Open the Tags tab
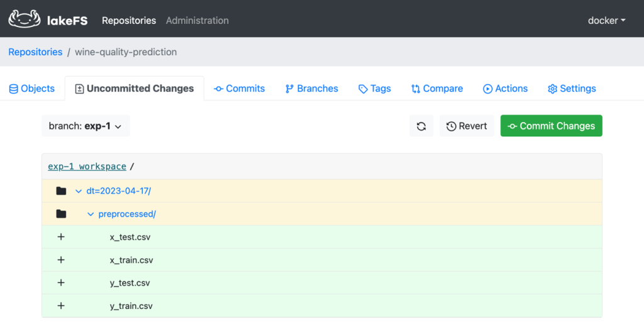The image size is (644, 331). 375,89
